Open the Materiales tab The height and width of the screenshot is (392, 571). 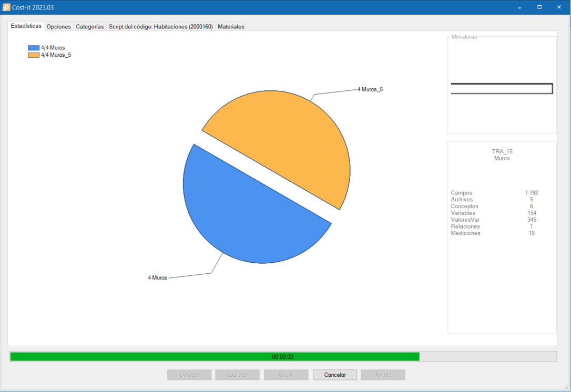[231, 27]
